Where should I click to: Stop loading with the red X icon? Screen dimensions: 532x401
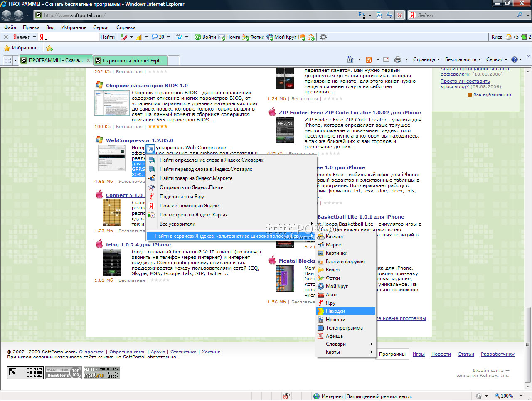click(x=400, y=15)
